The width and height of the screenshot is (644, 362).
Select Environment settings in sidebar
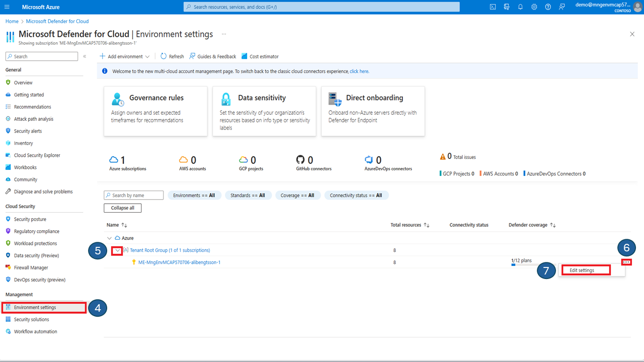[x=44, y=307]
